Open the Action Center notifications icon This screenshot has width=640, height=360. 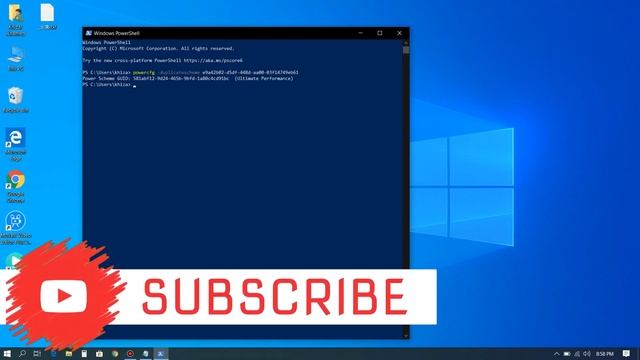(627, 353)
